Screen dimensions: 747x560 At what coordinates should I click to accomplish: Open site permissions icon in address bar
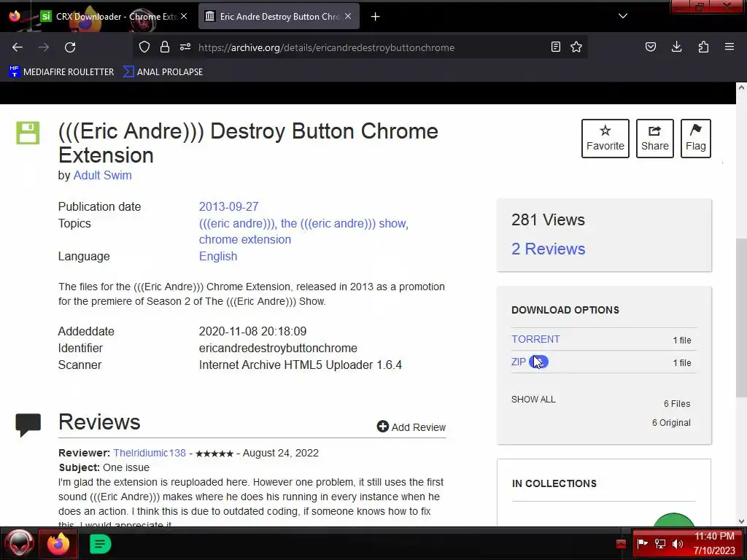point(185,47)
